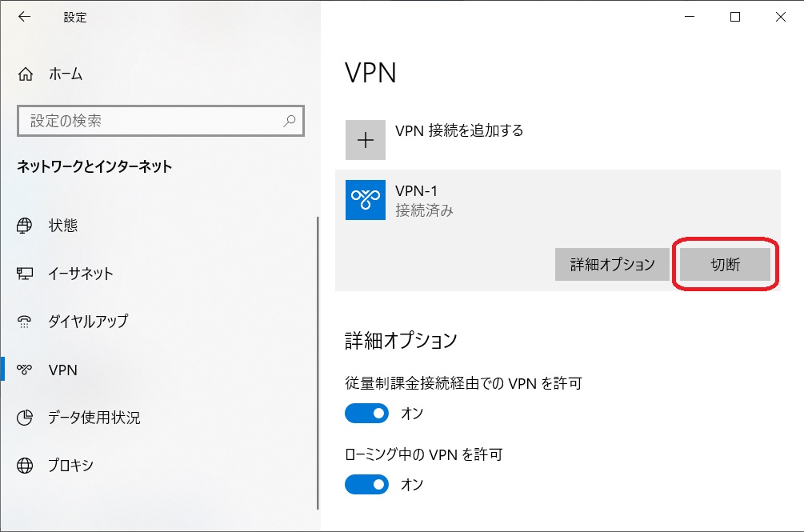Click the Dial-up phone icon
Screen dimensions: 804x532
coord(24,322)
